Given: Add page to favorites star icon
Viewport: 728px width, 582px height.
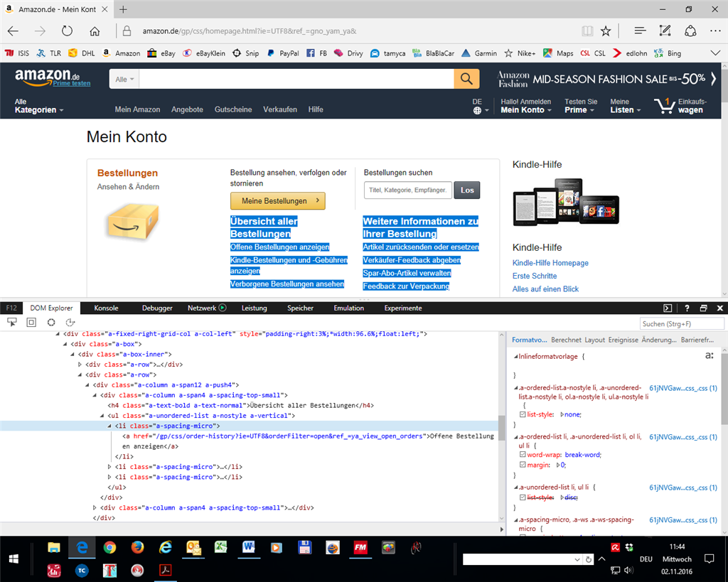Looking at the screenshot, I should [606, 31].
